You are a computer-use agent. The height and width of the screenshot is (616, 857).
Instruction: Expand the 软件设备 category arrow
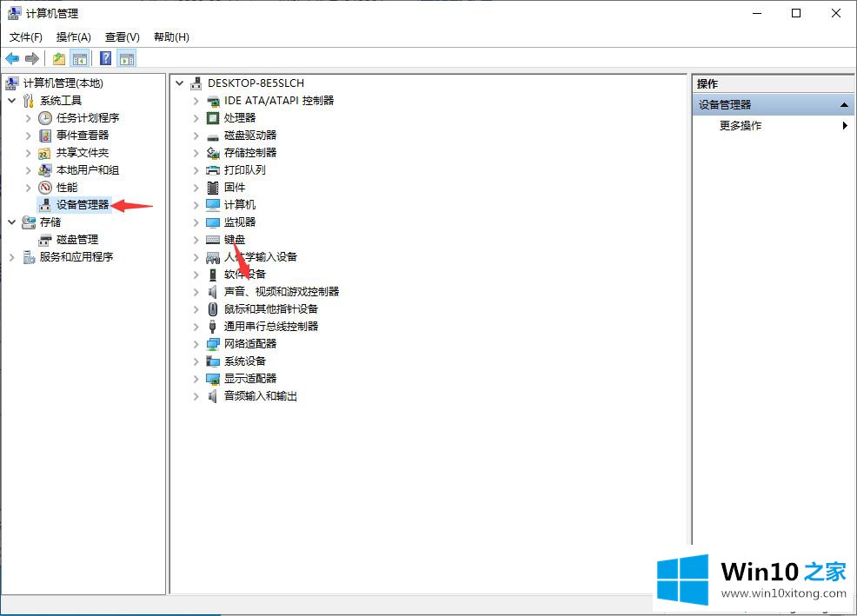click(x=196, y=275)
